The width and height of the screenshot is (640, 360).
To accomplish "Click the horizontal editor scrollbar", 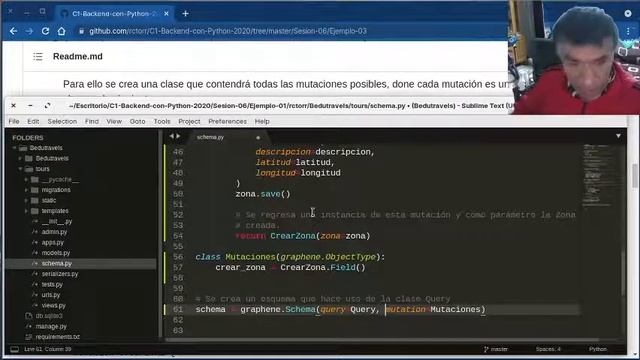I will [382, 340].
